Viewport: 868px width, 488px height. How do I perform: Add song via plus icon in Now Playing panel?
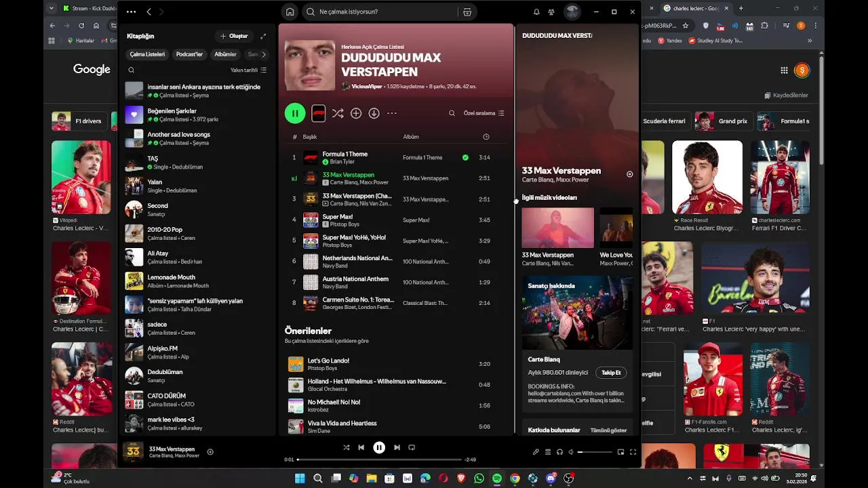629,174
